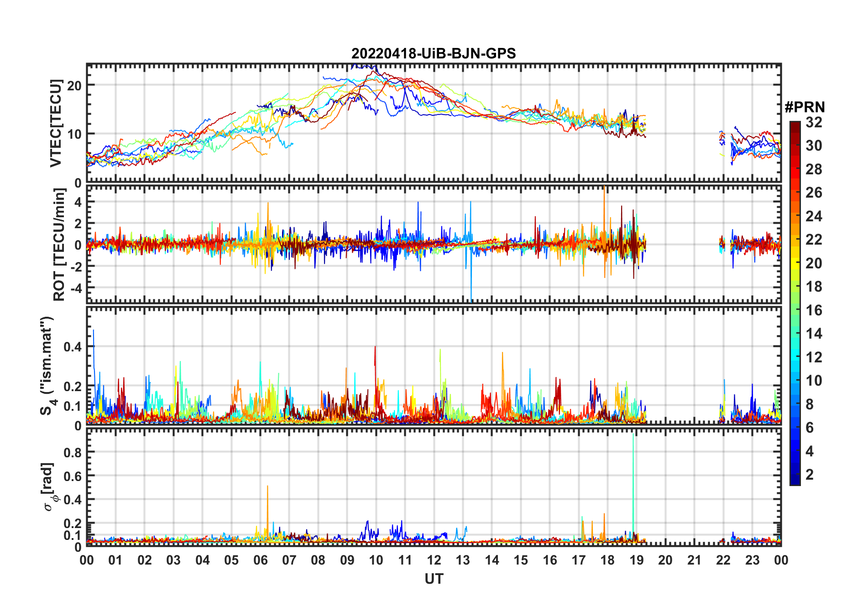
Task: Select the "VTEC[TECU]" y-axis label
Action: [56, 123]
